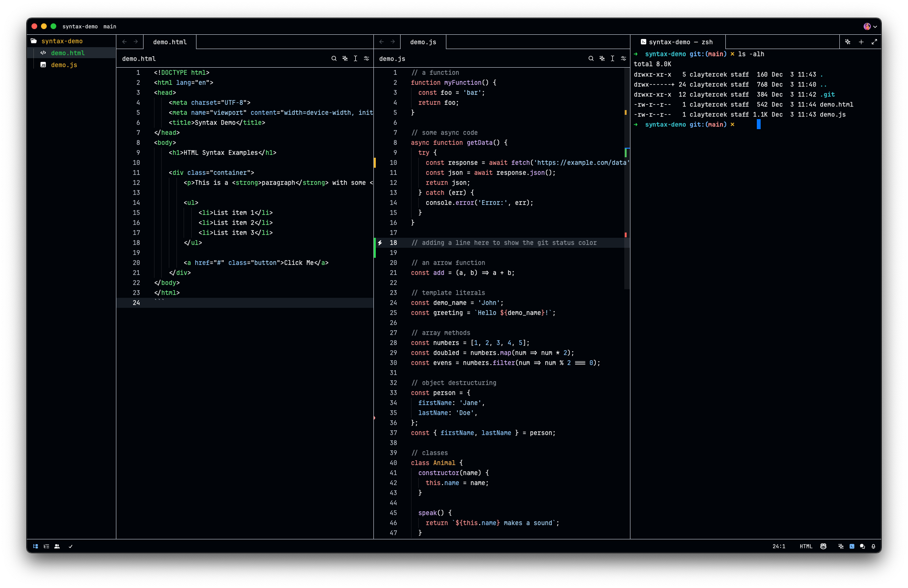908x588 pixels.
Task: Select the syntax-demo — zsh terminal tab
Action: 678,42
